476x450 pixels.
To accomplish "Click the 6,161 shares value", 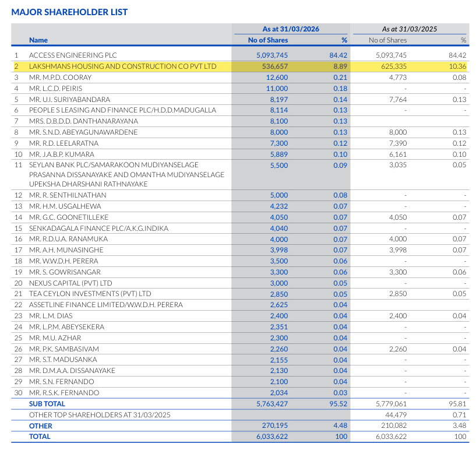I will (398, 154).
